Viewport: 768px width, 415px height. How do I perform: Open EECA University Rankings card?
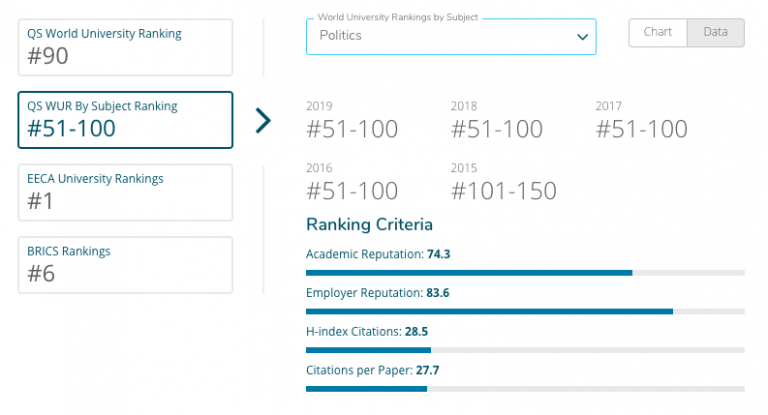125,192
